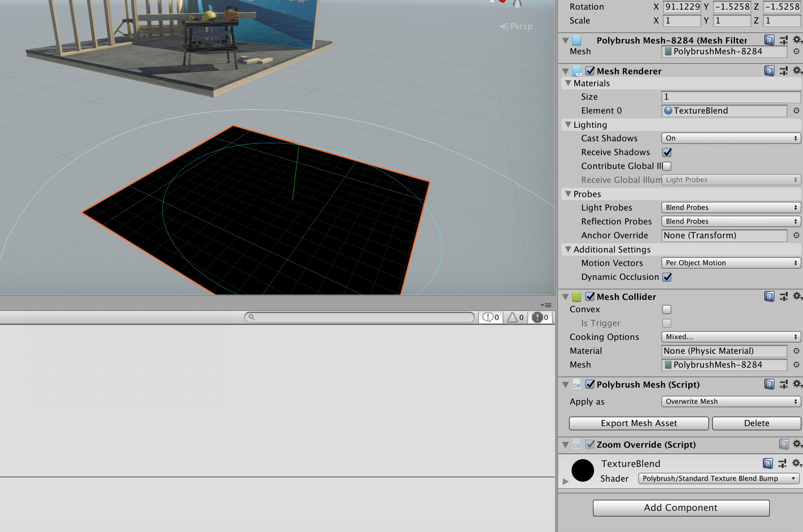Open the object picker for Physic Material
Image resolution: width=803 pixels, height=532 pixels.
click(x=796, y=351)
